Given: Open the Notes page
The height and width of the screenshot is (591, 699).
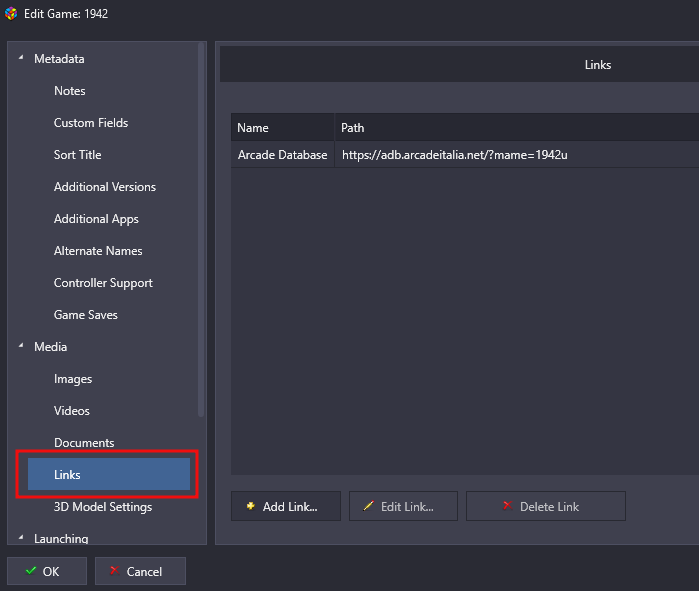Looking at the screenshot, I should pyautogui.click(x=70, y=91).
